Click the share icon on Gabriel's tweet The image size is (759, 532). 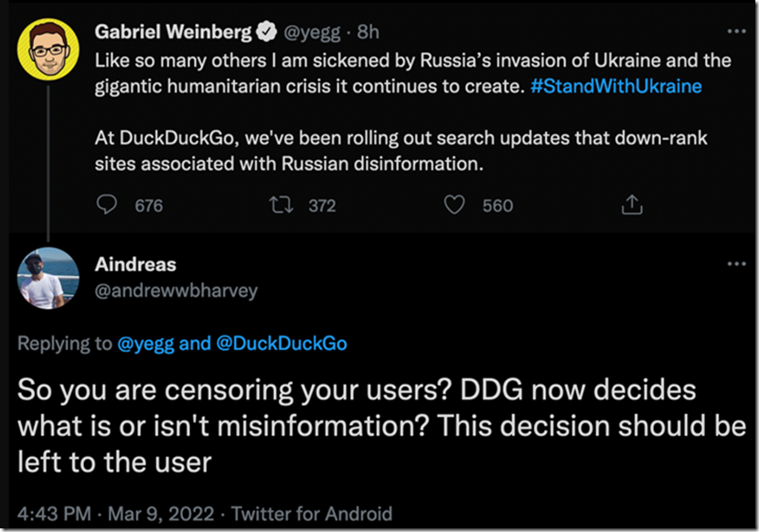pyautogui.click(x=631, y=206)
